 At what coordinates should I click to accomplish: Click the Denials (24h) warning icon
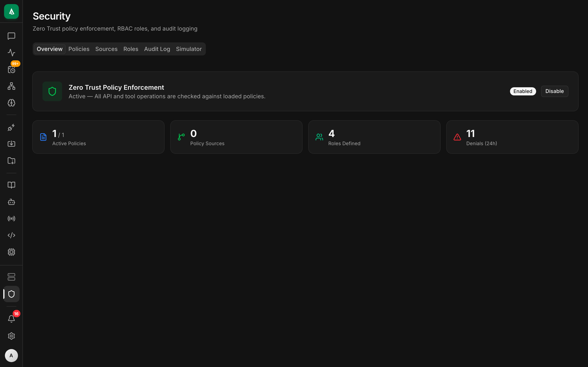(457, 137)
